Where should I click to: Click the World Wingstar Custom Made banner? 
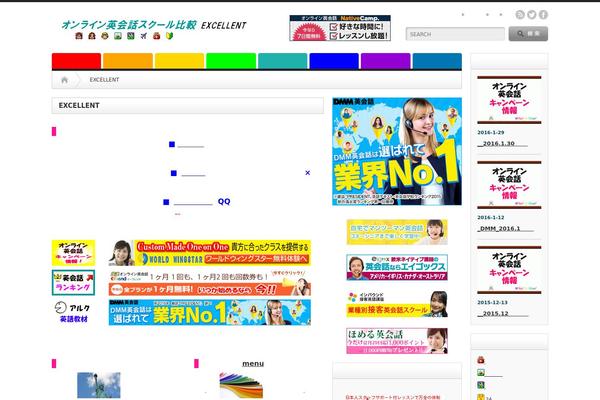click(210, 253)
